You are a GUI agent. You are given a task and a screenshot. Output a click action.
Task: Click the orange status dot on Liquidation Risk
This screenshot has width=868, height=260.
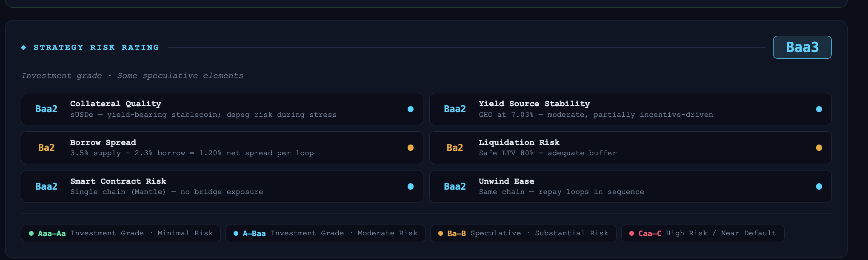819,148
